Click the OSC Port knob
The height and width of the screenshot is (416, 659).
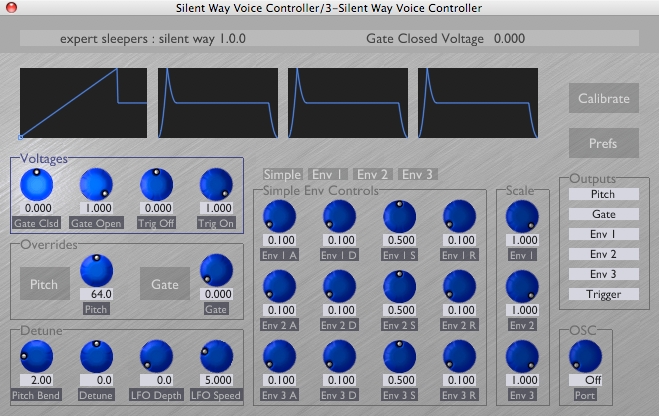(585, 356)
